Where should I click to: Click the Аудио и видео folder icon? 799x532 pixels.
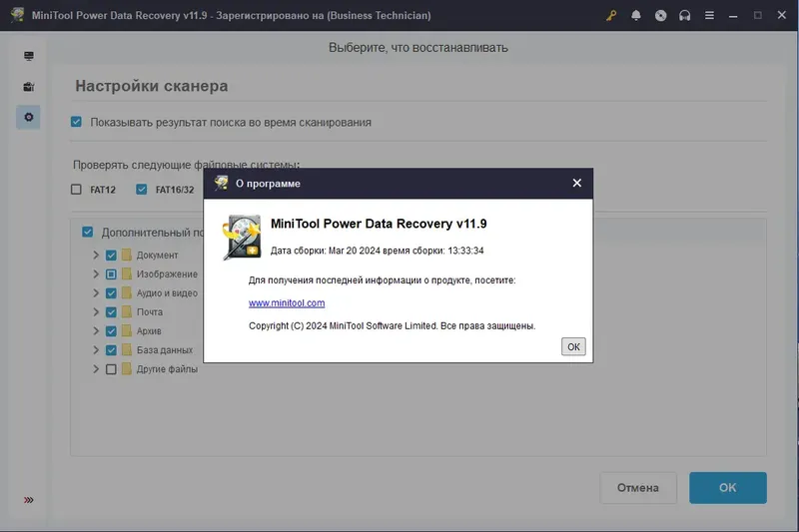tap(127, 292)
